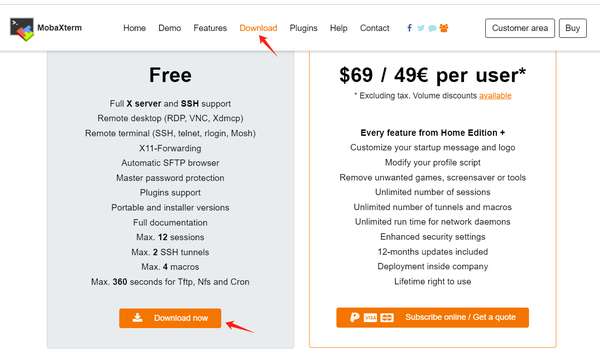Screen dimensions: 600x360
Task: Click the download arrow icon in Download now
Action: (x=137, y=318)
